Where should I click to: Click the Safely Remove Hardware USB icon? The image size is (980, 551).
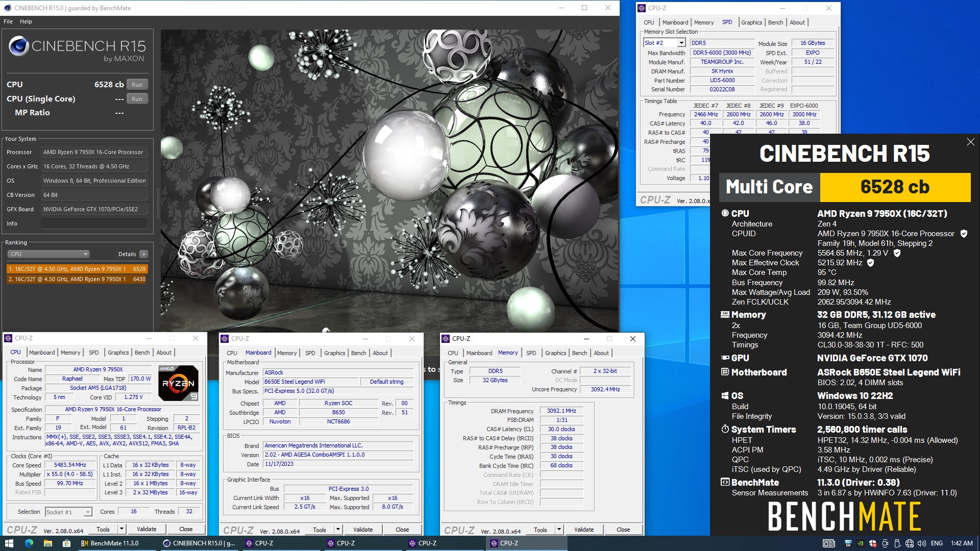897,543
